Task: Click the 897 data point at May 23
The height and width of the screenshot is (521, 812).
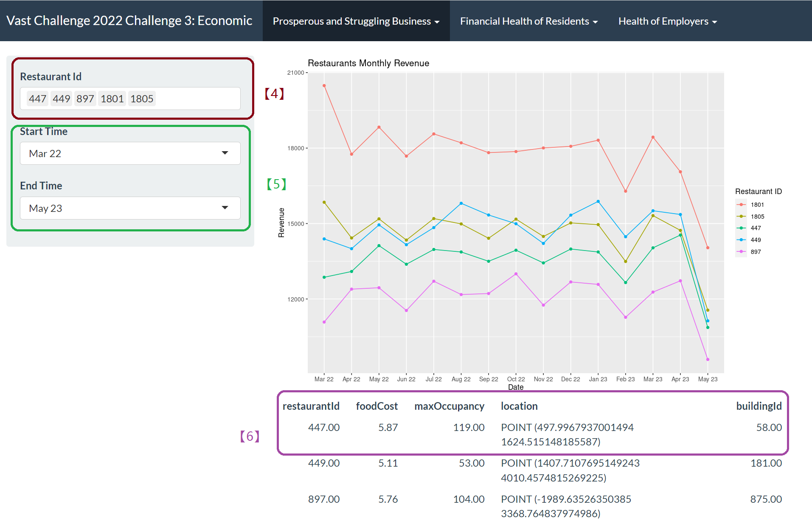Action: point(708,360)
